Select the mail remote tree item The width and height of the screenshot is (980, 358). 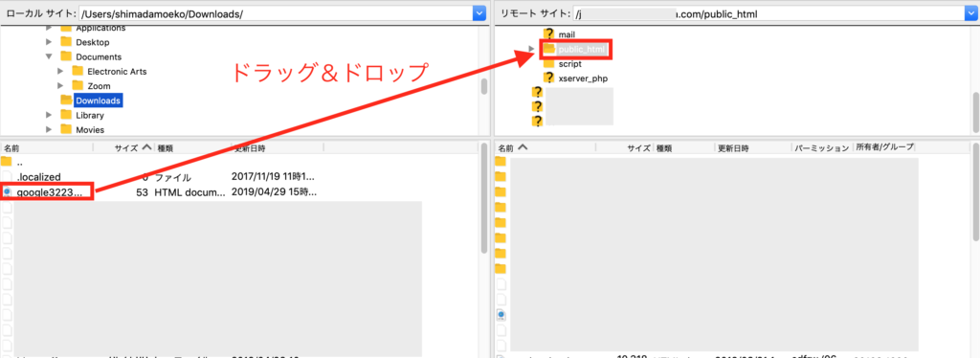coord(567,34)
